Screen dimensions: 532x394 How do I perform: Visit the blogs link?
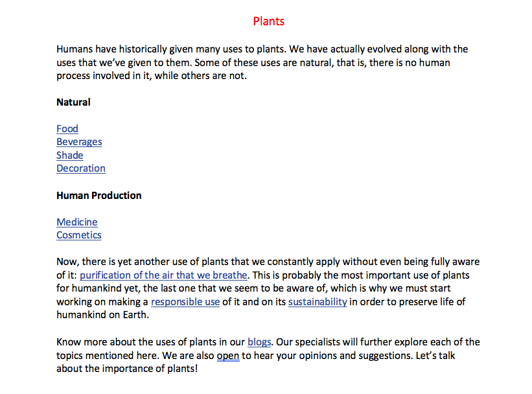click(259, 342)
